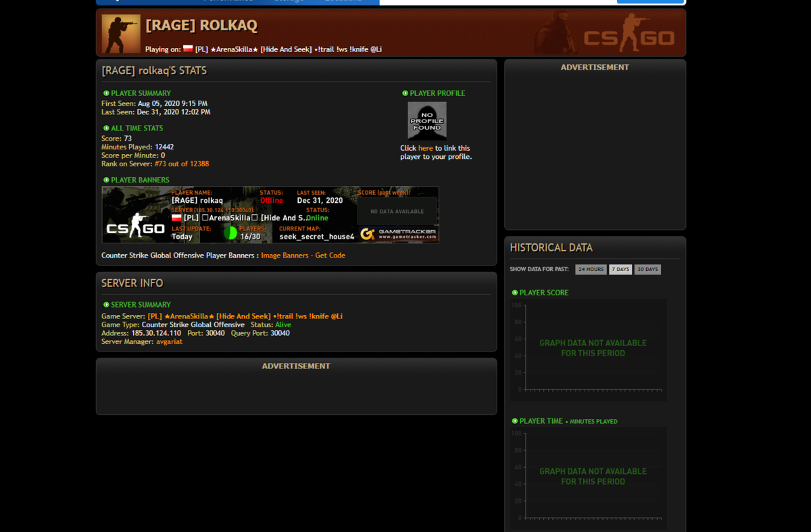Click green bullet icon beside Player Score

[x=515, y=293]
